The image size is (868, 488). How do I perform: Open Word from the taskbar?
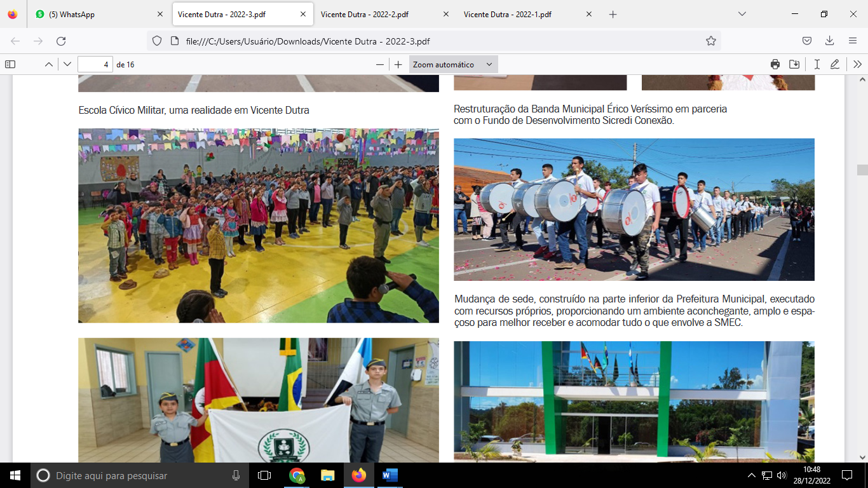point(390,475)
